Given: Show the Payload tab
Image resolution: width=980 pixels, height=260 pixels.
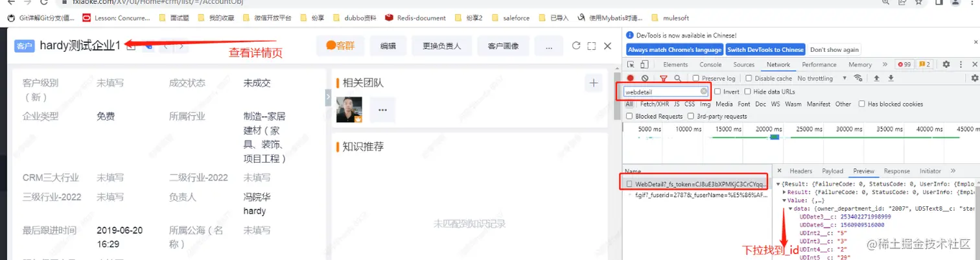Looking at the screenshot, I should [x=832, y=171].
